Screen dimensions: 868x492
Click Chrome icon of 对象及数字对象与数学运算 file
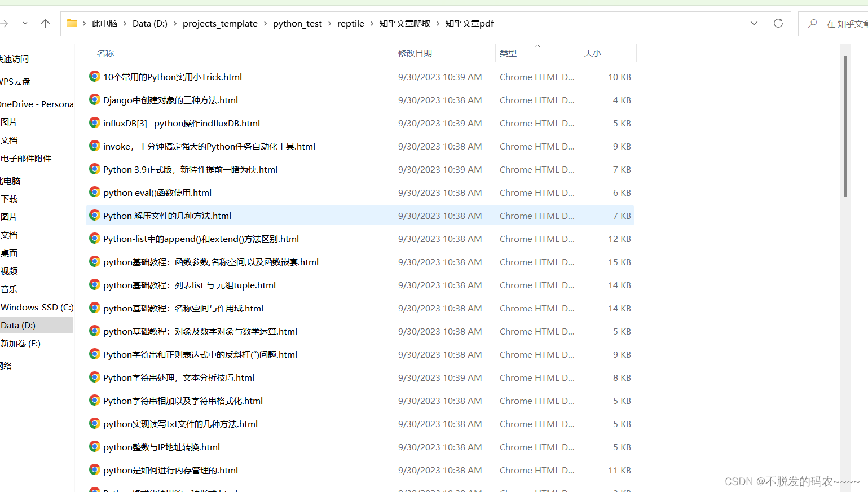point(95,331)
